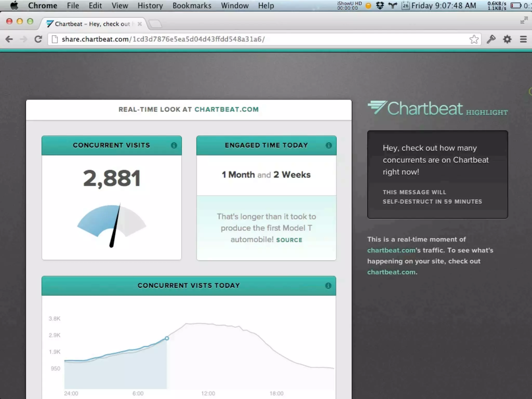Click the gear extension icon in toolbar
This screenshot has height=399, width=532.
[x=507, y=39]
